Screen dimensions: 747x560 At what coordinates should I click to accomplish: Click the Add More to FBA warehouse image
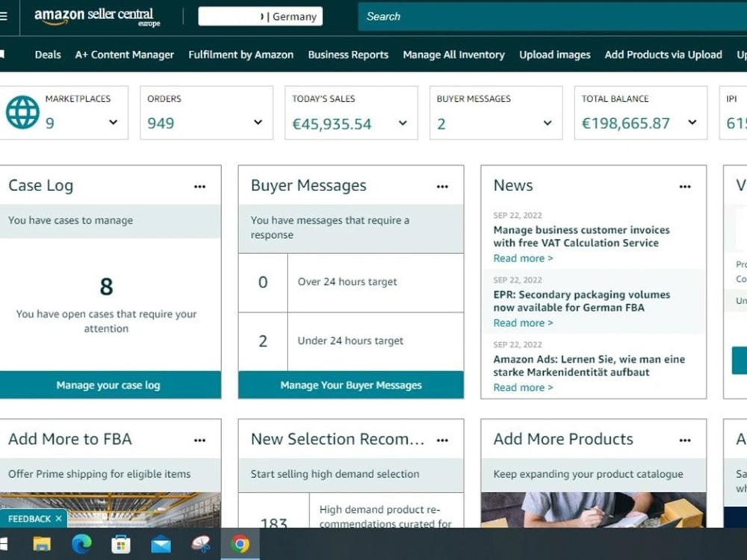(x=111, y=509)
